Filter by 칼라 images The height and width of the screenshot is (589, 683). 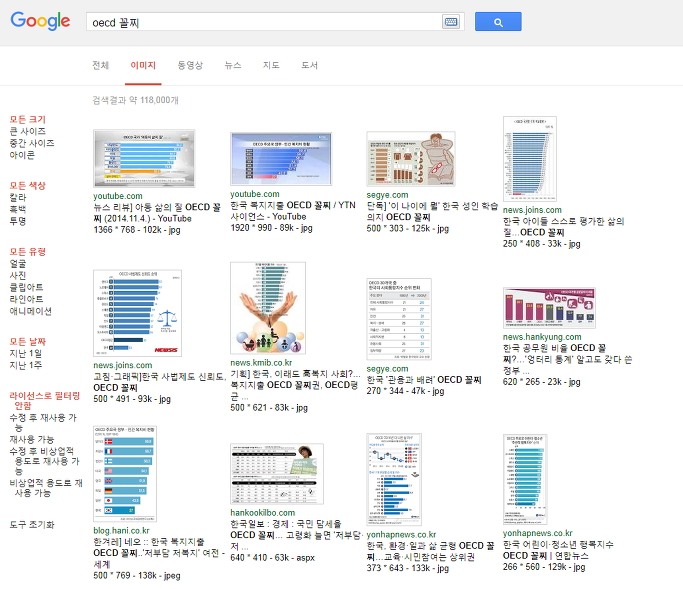(x=18, y=197)
